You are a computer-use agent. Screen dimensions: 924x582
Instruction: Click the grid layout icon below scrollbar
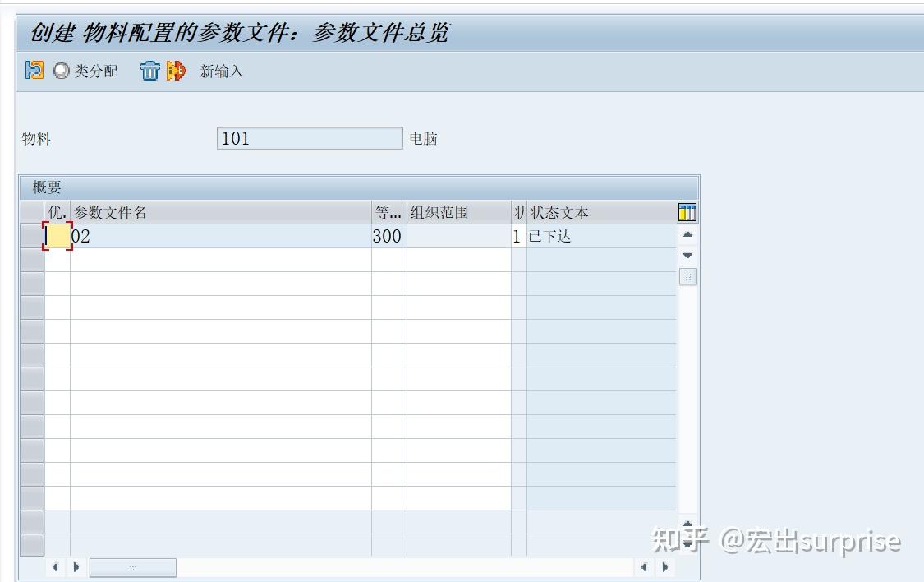point(688,277)
